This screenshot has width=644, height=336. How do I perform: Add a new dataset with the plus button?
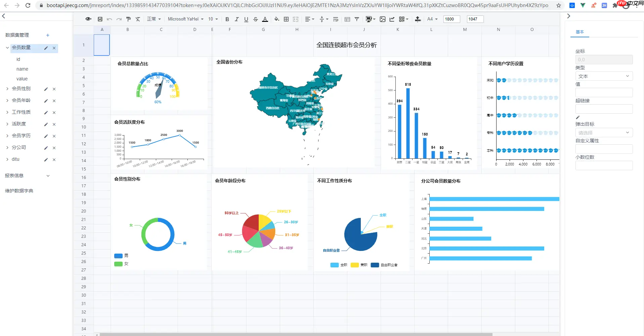(48, 35)
